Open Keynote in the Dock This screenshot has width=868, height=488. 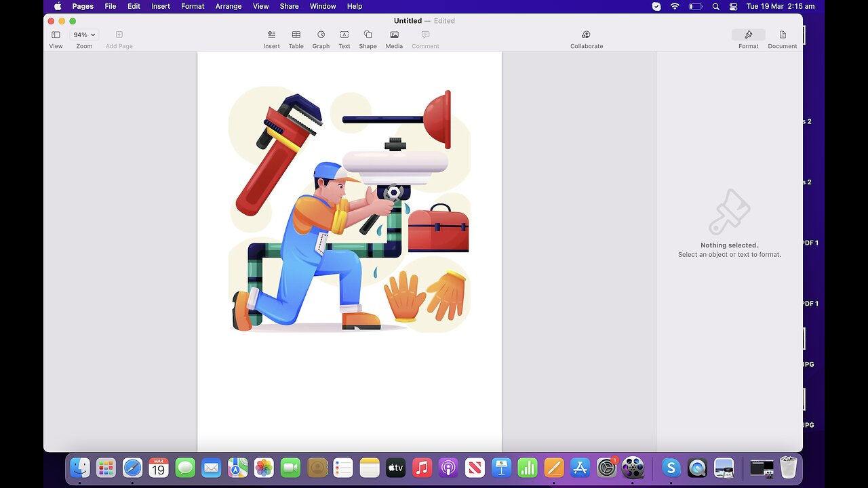501,468
